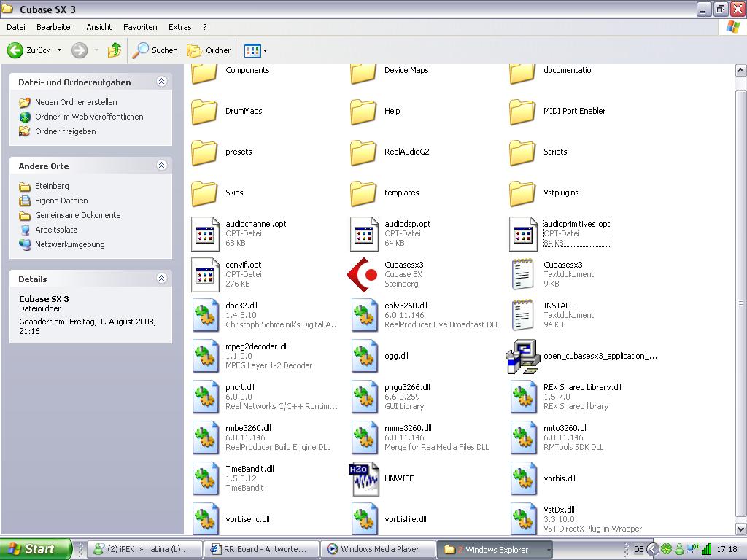The image size is (747, 560).
Task: Open the ? help menu
Action: pyautogui.click(x=205, y=27)
